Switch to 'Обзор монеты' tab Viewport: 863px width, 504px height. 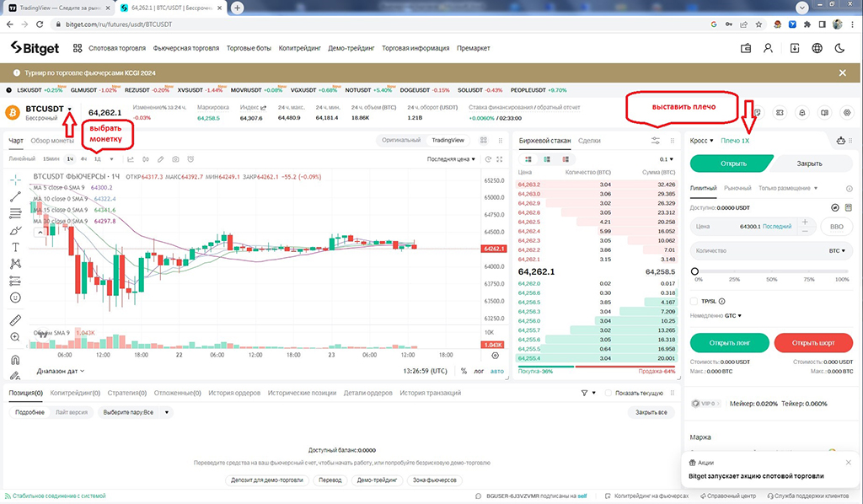tap(52, 141)
